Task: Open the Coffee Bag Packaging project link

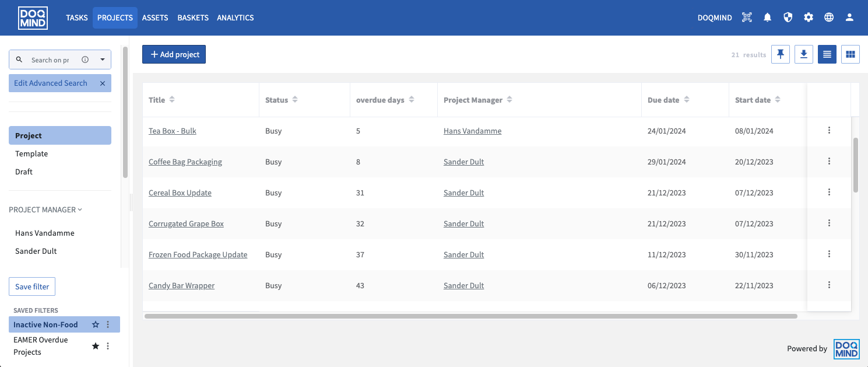Action: (x=185, y=162)
